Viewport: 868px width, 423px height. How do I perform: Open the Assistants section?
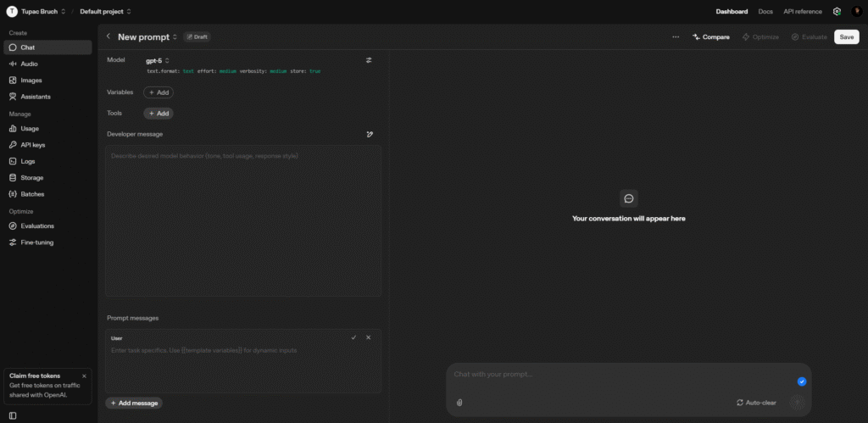pyautogui.click(x=47, y=97)
